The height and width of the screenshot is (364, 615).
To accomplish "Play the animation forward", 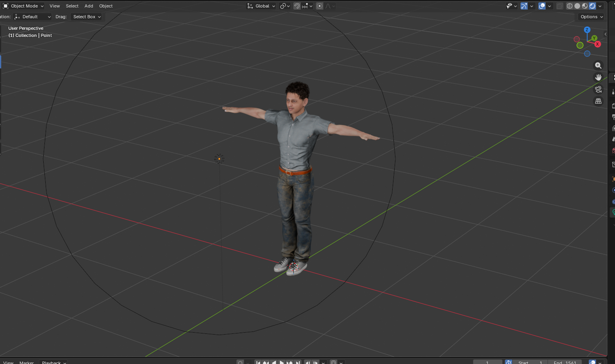I will pyautogui.click(x=282, y=362).
